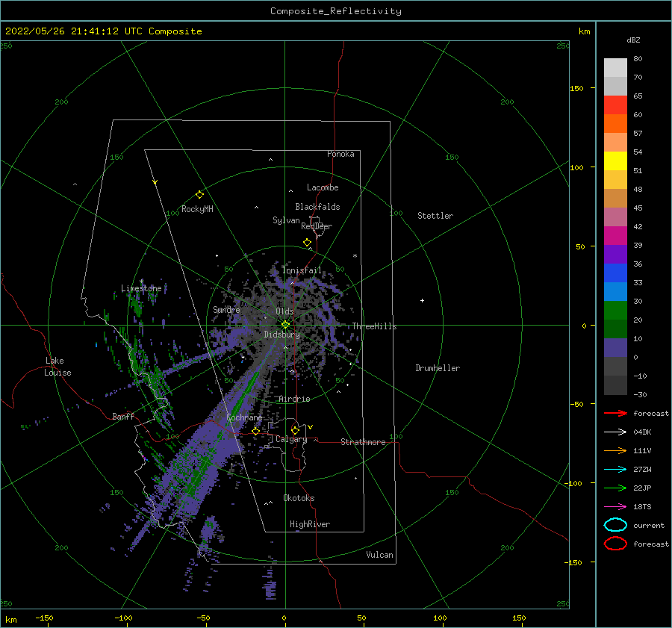This screenshot has height=628, width=672.
Task: Click the Composite_Reflectivity title
Action: pos(336,11)
